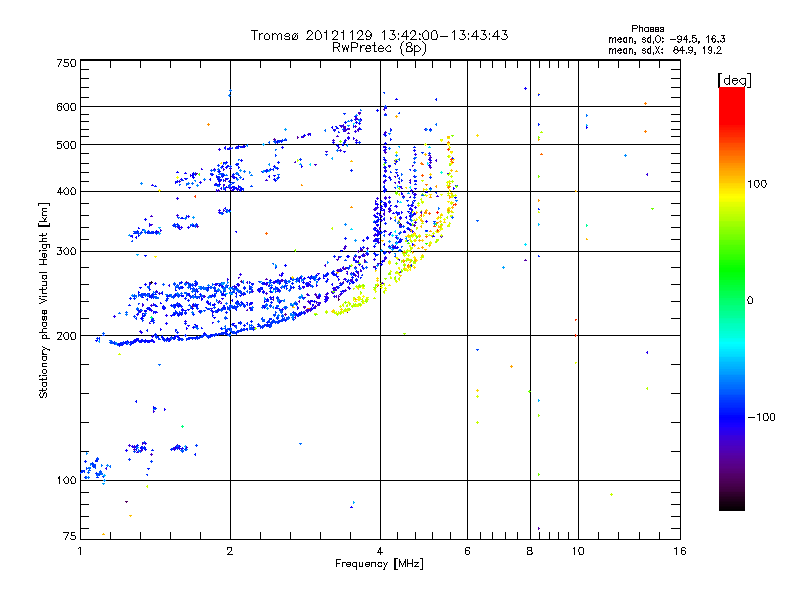Click the '75' y-axis tick label
The width and height of the screenshot is (800, 600).
[x=70, y=536]
